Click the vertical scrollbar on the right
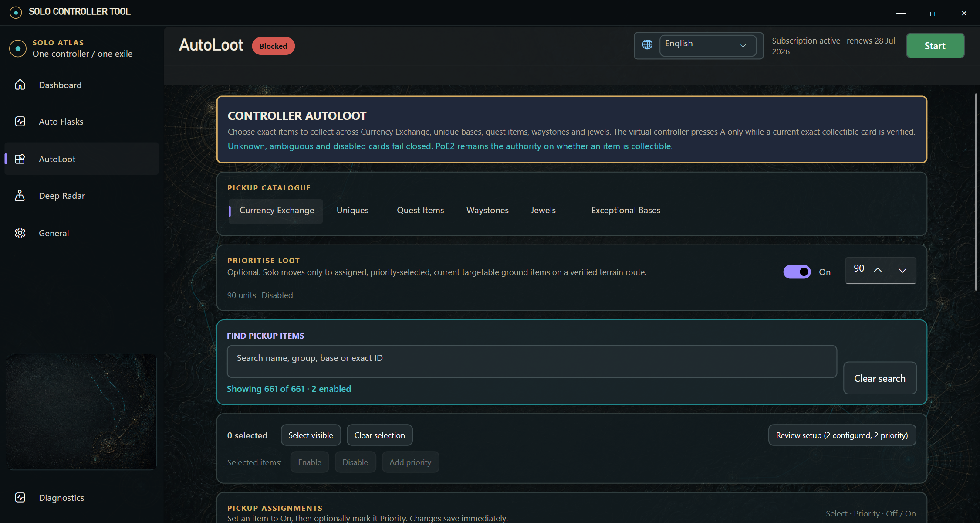Viewport: 980px width, 523px height. click(x=976, y=192)
